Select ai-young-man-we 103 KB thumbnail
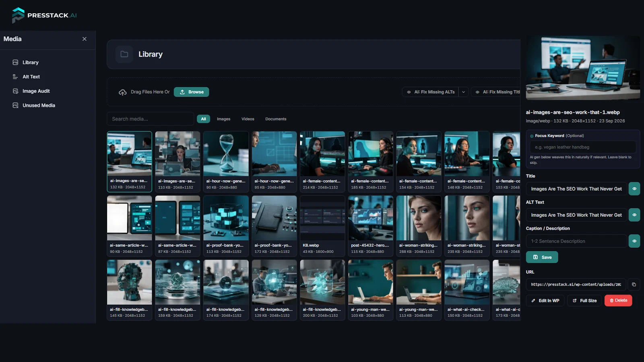This screenshot has width=644, height=362. [x=371, y=290]
